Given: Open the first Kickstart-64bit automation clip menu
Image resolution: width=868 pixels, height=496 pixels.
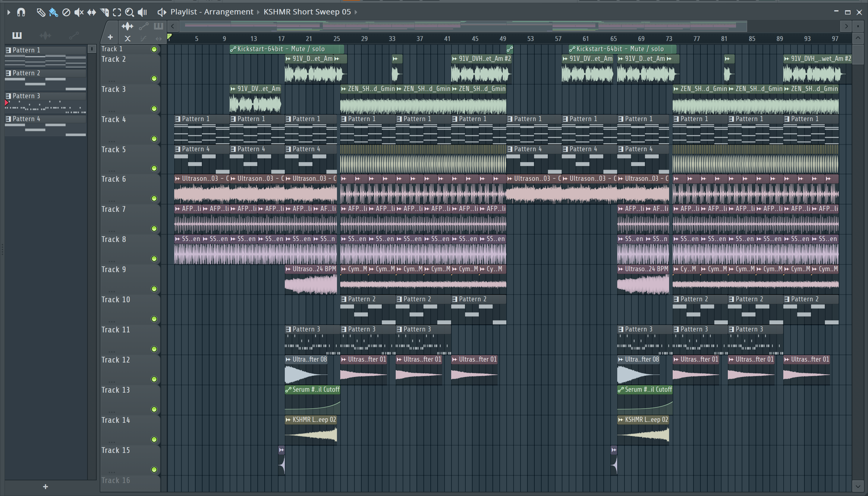Looking at the screenshot, I should click(x=233, y=49).
